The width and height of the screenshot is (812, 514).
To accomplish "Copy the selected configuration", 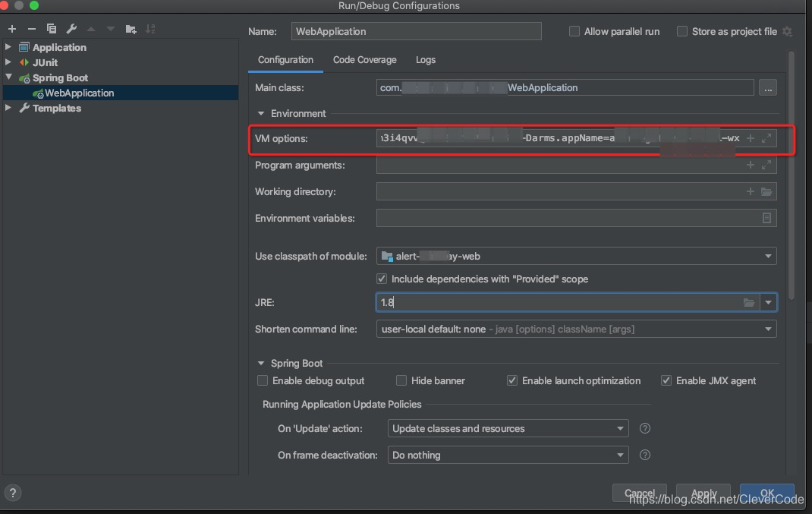I will pyautogui.click(x=52, y=29).
